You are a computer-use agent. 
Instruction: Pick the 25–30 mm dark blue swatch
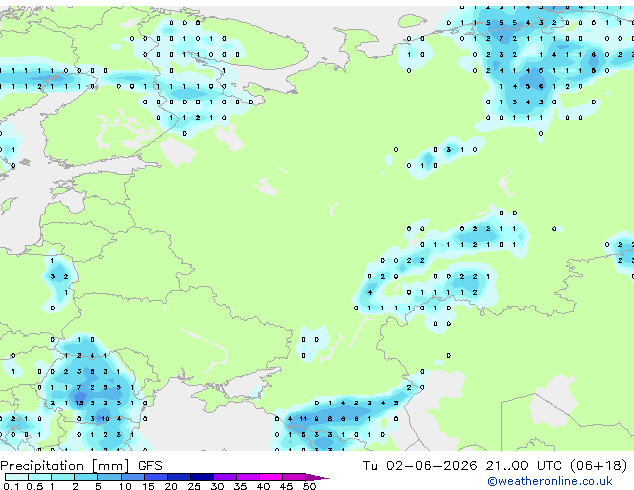pyautogui.click(x=202, y=477)
